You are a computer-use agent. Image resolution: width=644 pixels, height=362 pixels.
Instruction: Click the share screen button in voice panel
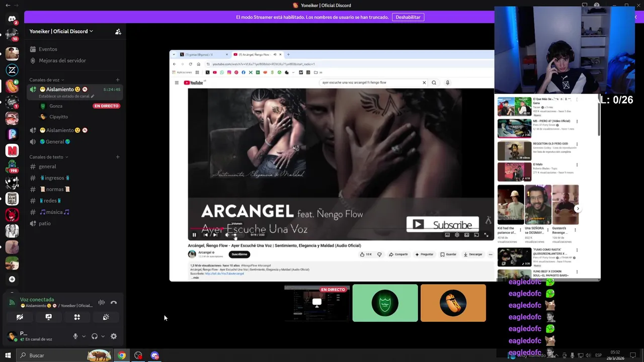click(48, 317)
